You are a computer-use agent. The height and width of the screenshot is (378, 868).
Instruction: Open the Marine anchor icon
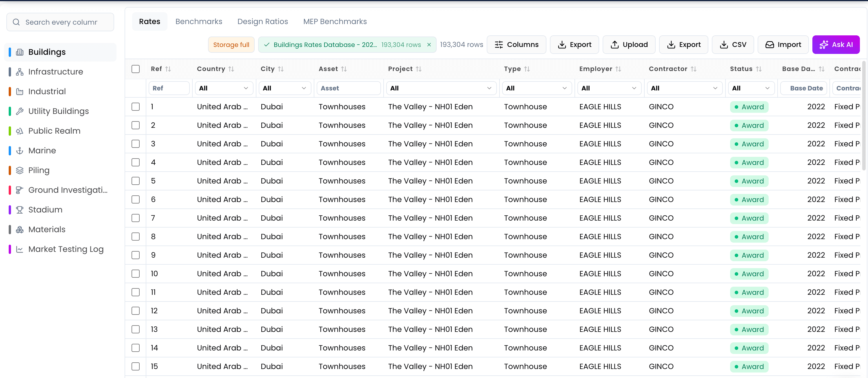(20, 151)
